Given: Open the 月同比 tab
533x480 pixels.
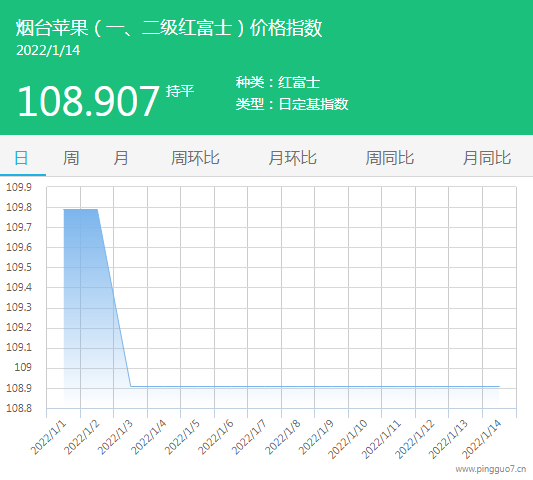Looking at the screenshot, I should 487,158.
